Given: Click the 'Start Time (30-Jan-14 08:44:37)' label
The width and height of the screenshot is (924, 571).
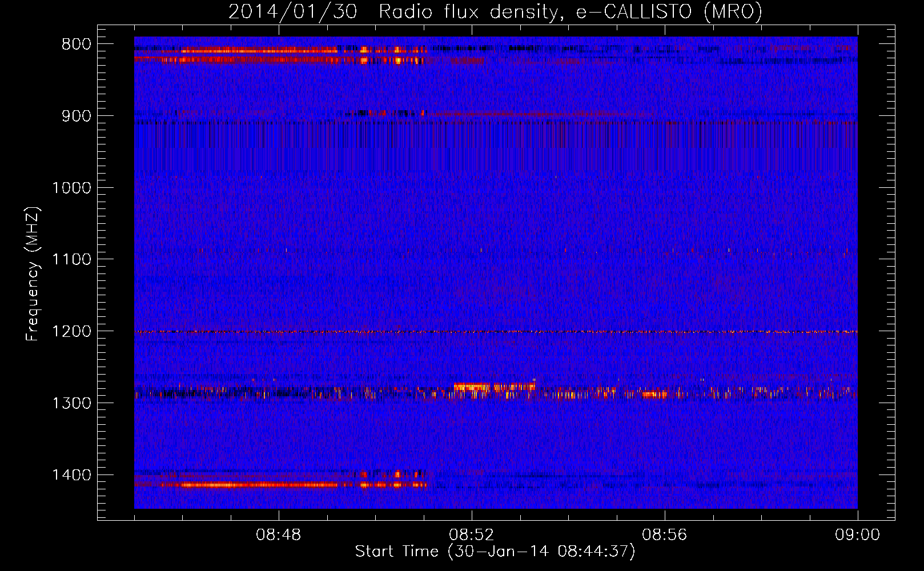Looking at the screenshot, I should point(495,552).
